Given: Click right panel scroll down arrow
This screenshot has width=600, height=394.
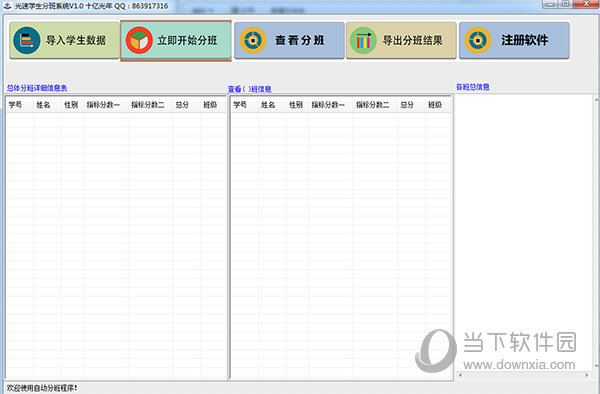Looking at the screenshot, I should pos(597,366).
